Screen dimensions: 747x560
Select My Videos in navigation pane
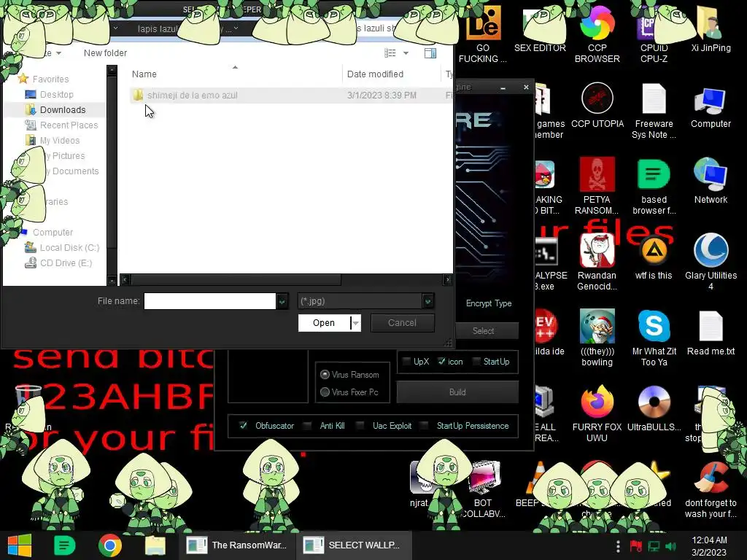coord(60,140)
